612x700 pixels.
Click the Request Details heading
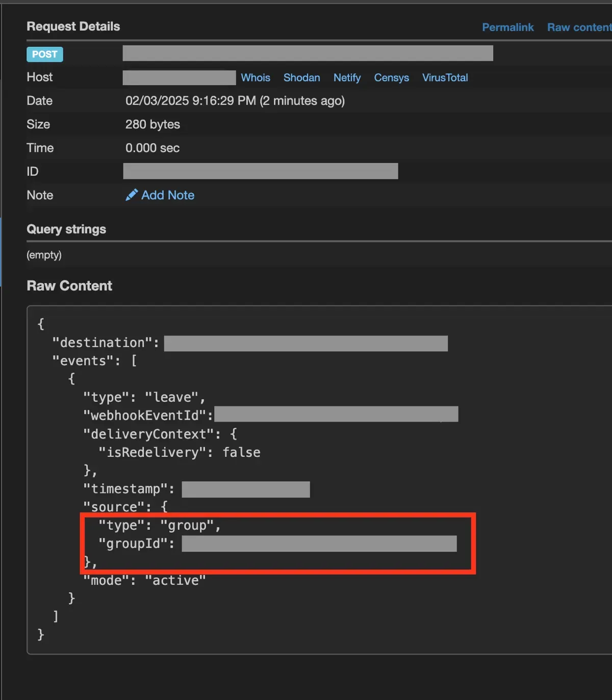tap(73, 26)
